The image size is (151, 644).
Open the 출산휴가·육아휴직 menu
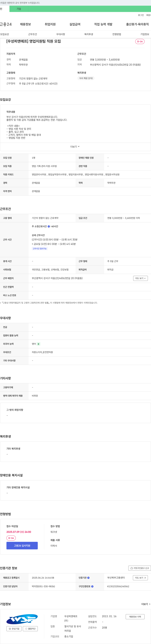click(137, 24)
